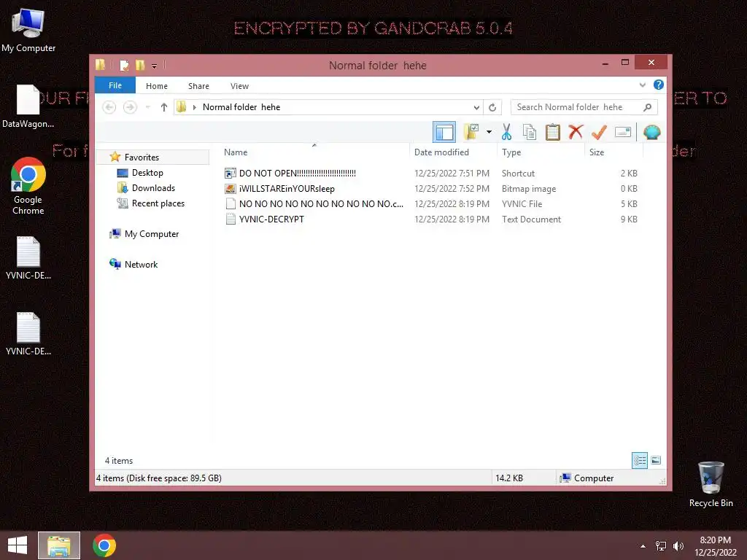Click the search magnifier icon

pos(648,107)
